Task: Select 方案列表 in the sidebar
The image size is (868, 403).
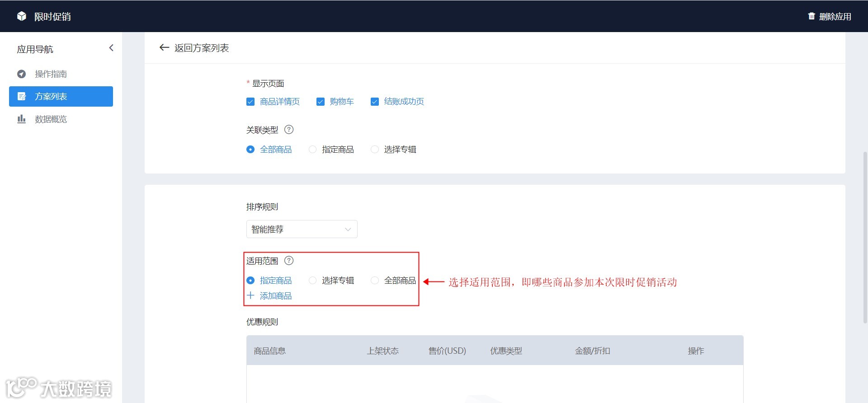Action: point(61,97)
